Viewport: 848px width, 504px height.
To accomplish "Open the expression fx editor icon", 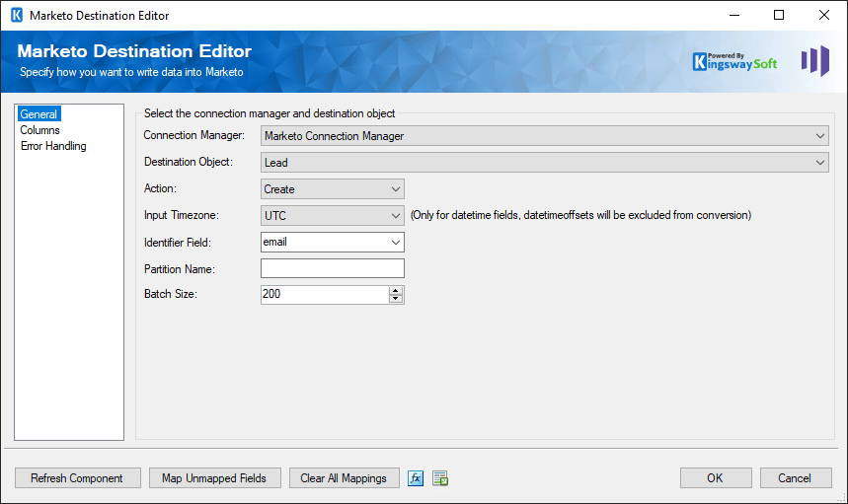I will 416,478.
